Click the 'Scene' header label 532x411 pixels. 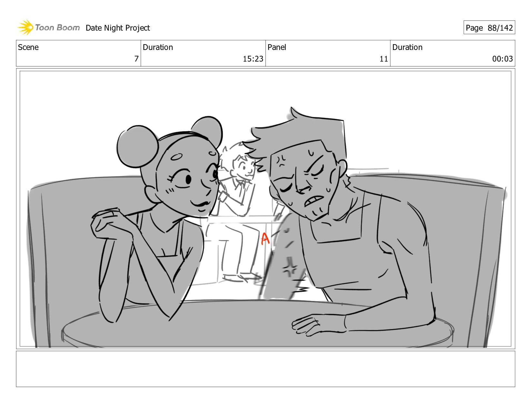[x=28, y=47]
